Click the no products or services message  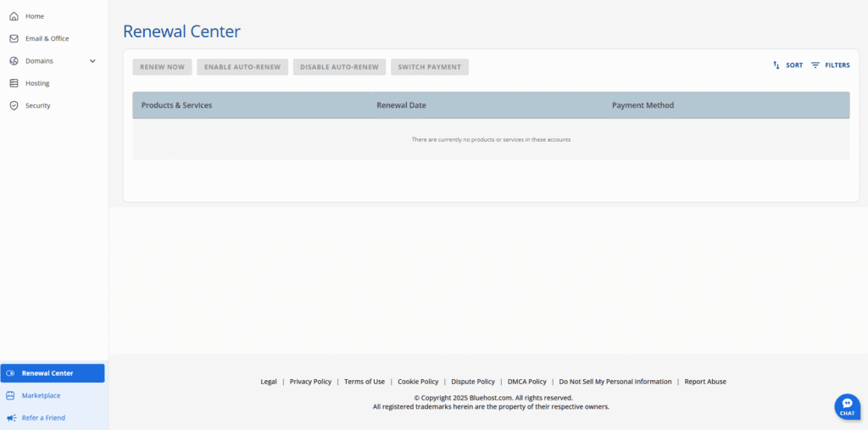pyautogui.click(x=491, y=140)
